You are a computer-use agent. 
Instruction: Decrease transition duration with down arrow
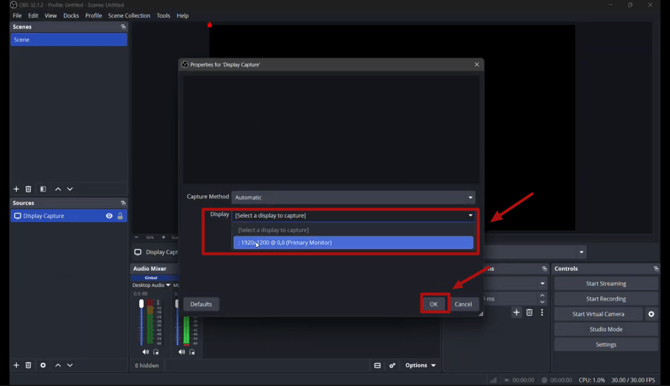(542, 302)
